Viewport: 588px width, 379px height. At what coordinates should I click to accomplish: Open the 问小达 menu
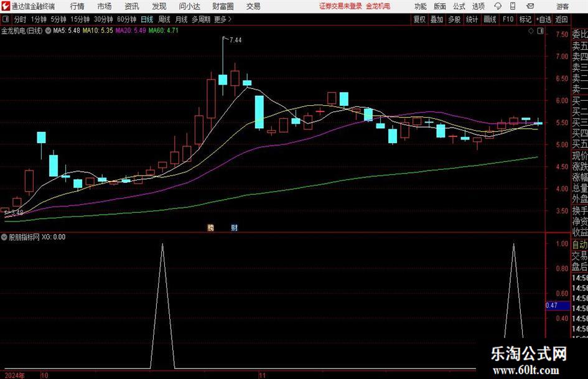pos(189,6)
